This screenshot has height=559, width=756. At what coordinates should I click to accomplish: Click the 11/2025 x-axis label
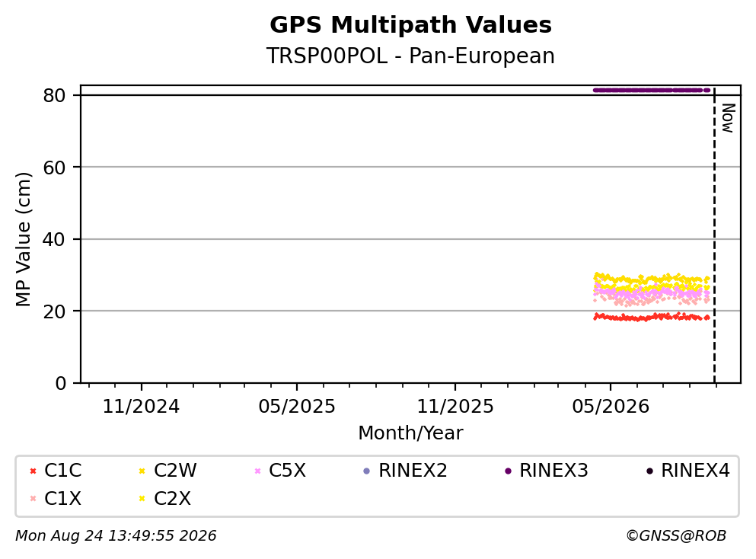[x=455, y=407]
